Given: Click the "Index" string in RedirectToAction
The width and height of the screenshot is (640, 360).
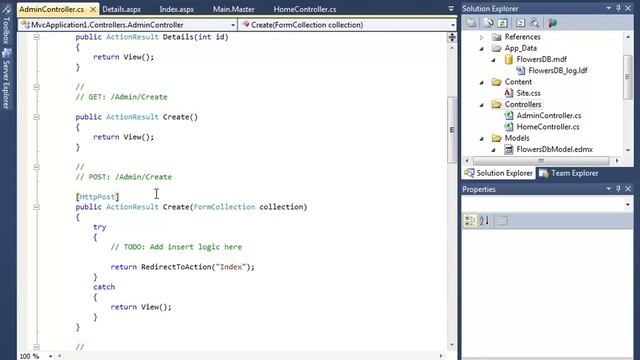Looking at the screenshot, I should click(x=231, y=267).
